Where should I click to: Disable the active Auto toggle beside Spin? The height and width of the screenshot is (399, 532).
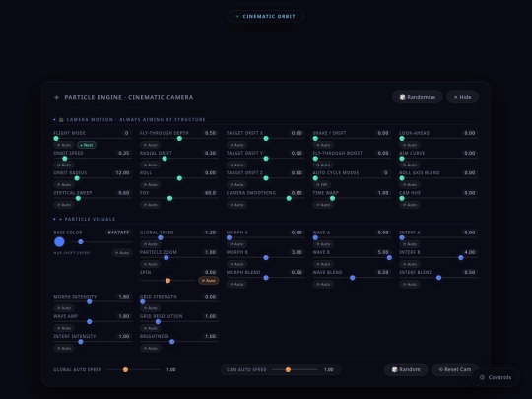208,280
